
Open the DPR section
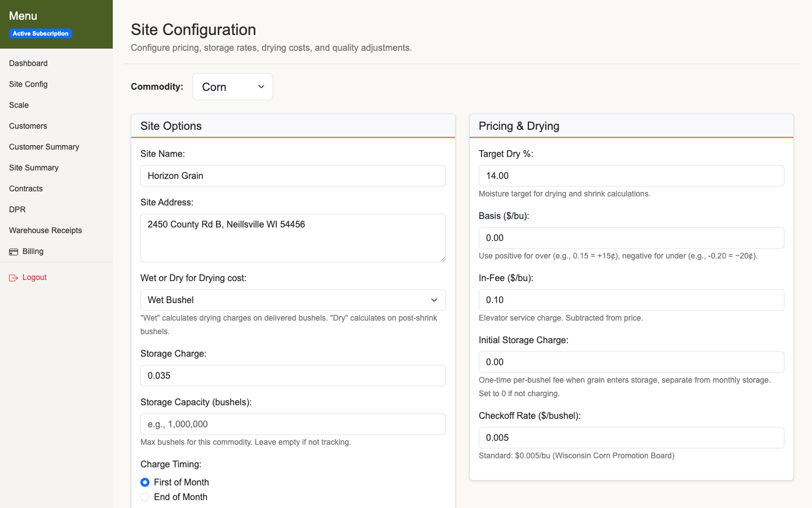[16, 209]
